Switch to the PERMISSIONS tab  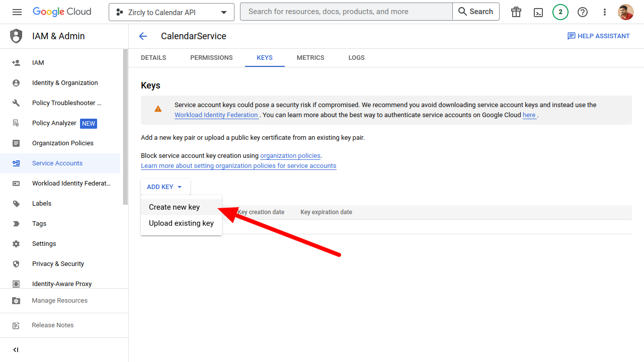click(211, 58)
